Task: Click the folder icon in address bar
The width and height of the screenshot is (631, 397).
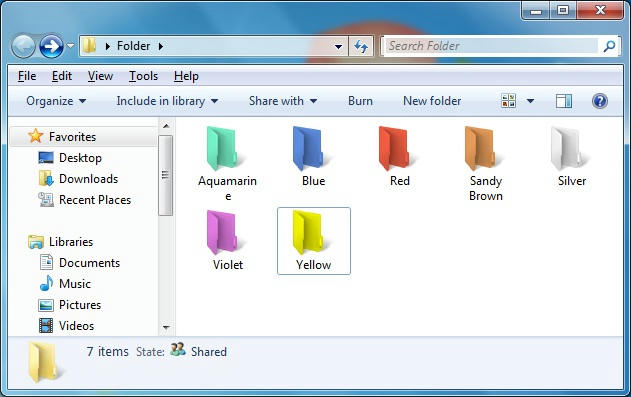Action: [89, 46]
